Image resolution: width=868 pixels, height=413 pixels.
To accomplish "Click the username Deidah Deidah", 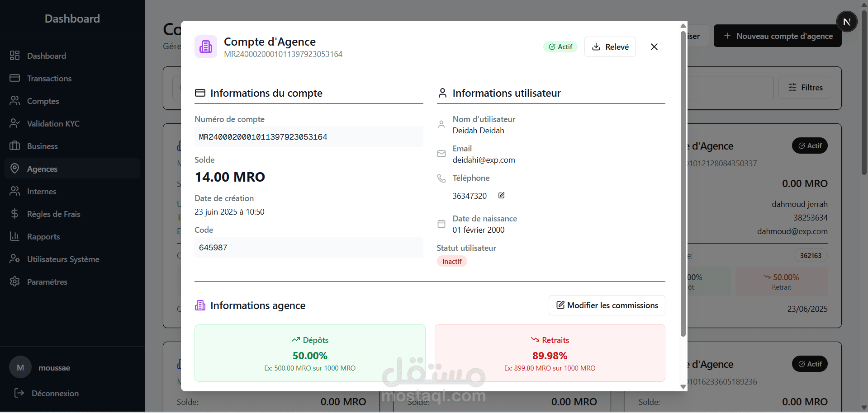I will point(478,130).
